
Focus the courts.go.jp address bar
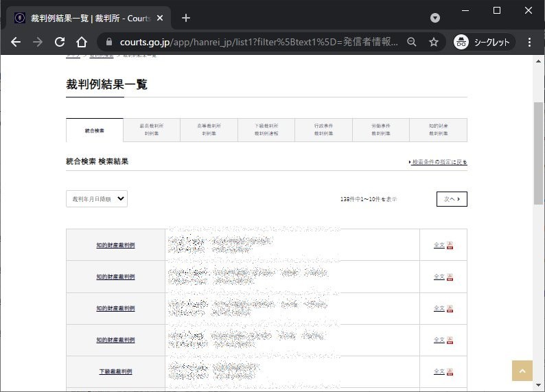pyautogui.click(x=259, y=42)
